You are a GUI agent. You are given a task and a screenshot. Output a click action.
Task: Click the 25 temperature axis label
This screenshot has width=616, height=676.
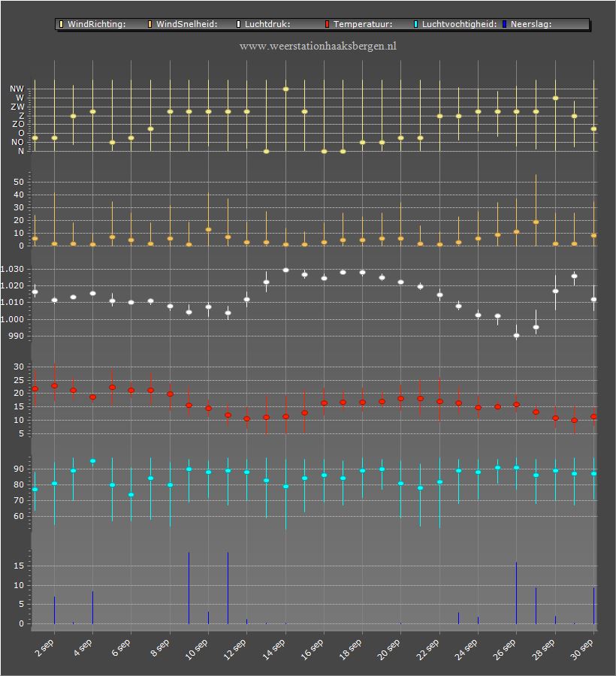click(x=19, y=380)
